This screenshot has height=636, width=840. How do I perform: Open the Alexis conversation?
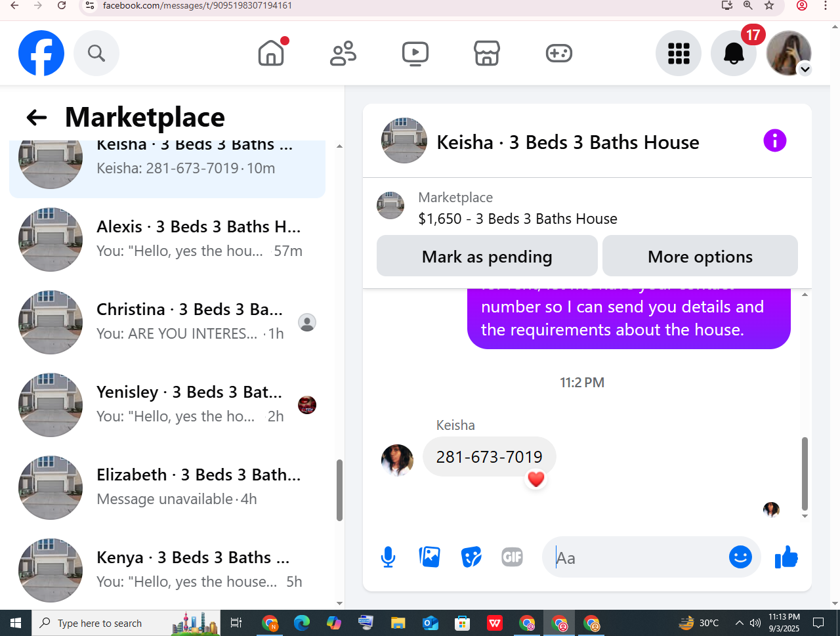tap(167, 239)
